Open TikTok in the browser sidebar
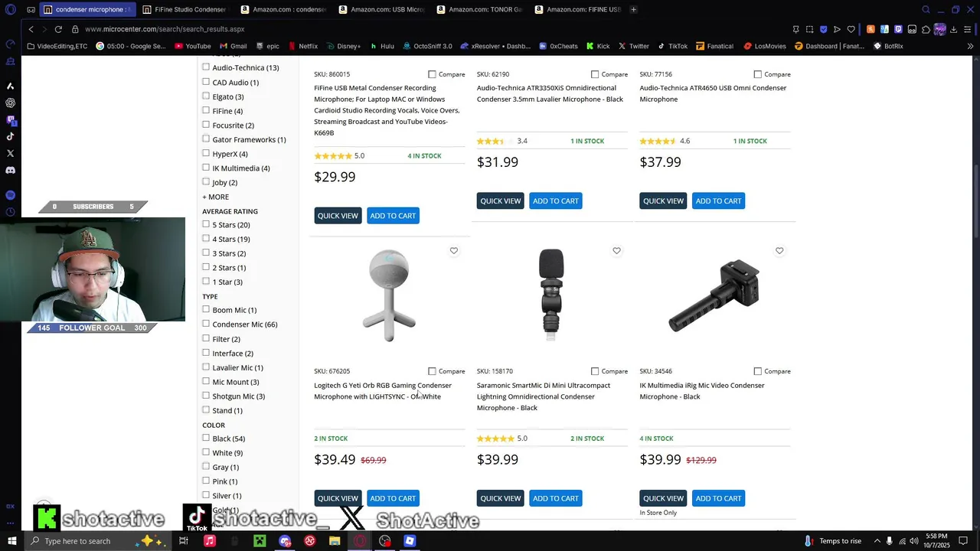 click(11, 136)
